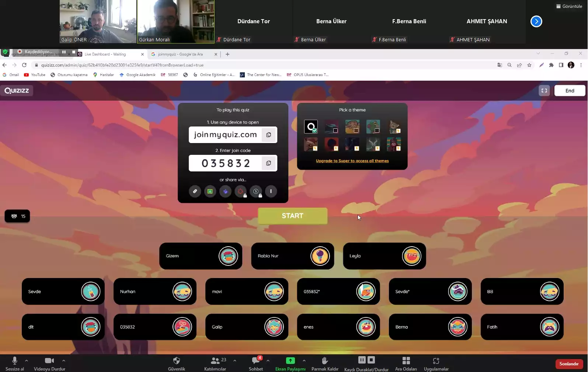This screenshot has height=372, width=588.
Task: Switch to Live Dashboard - Waiting tab
Action: tap(111, 54)
